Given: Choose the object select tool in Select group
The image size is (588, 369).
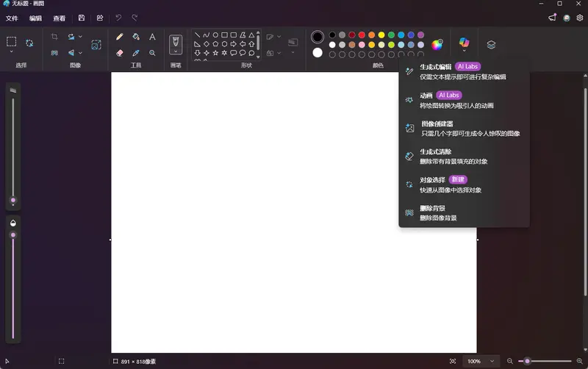Looking at the screenshot, I should click(x=29, y=43).
